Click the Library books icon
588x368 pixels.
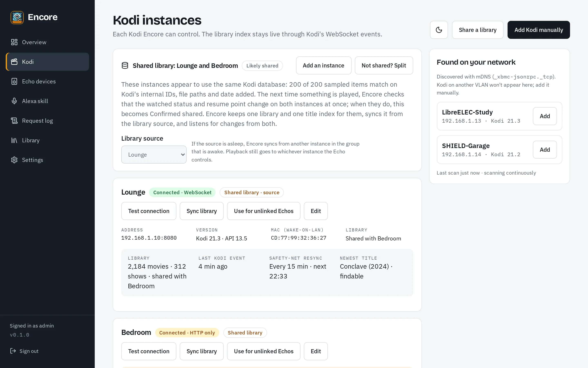14,140
